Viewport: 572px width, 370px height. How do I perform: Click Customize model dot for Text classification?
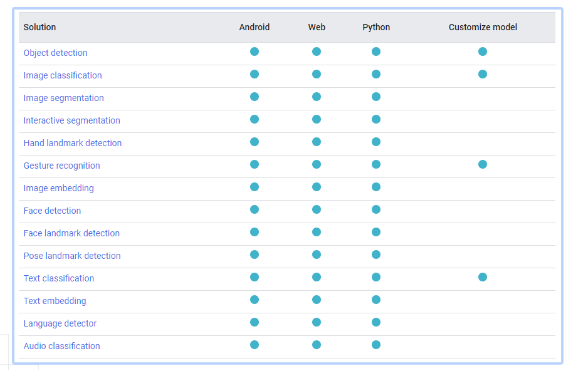pos(483,277)
